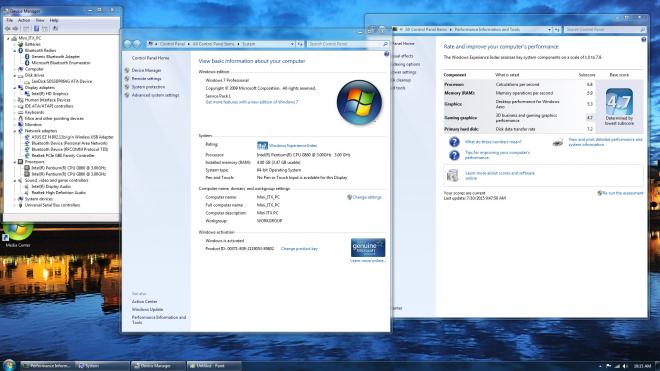660x371 pixels.
Task: Click the Re-run the assessment link
Action: [x=623, y=193]
